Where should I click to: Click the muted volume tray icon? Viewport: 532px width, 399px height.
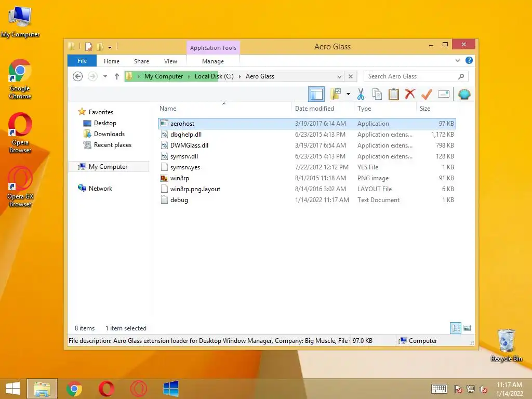click(x=483, y=389)
